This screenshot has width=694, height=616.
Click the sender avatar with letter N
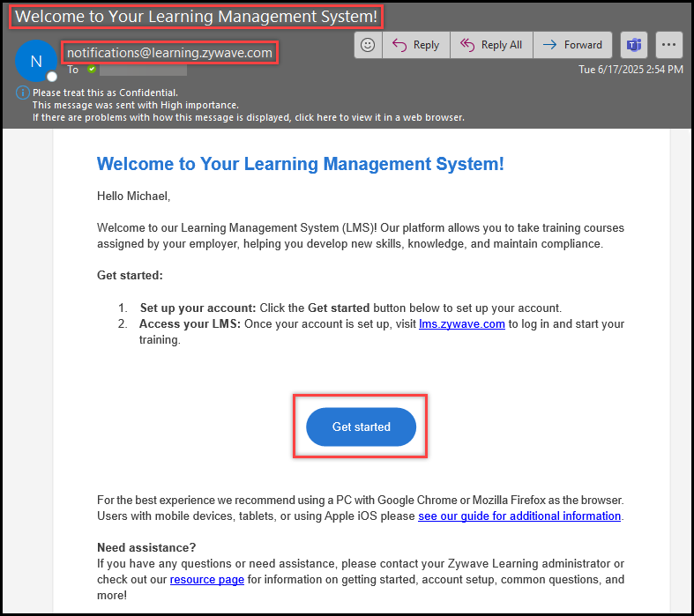pyautogui.click(x=36, y=61)
